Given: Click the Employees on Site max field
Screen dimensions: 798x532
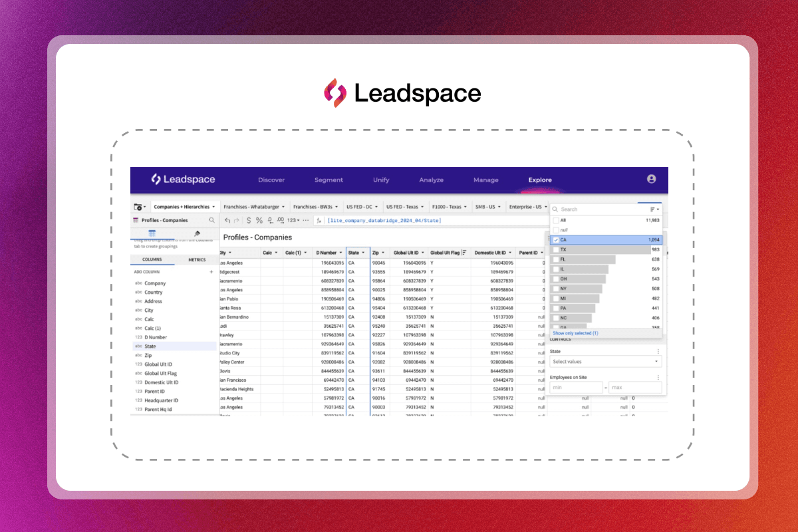Looking at the screenshot, I should point(635,387).
